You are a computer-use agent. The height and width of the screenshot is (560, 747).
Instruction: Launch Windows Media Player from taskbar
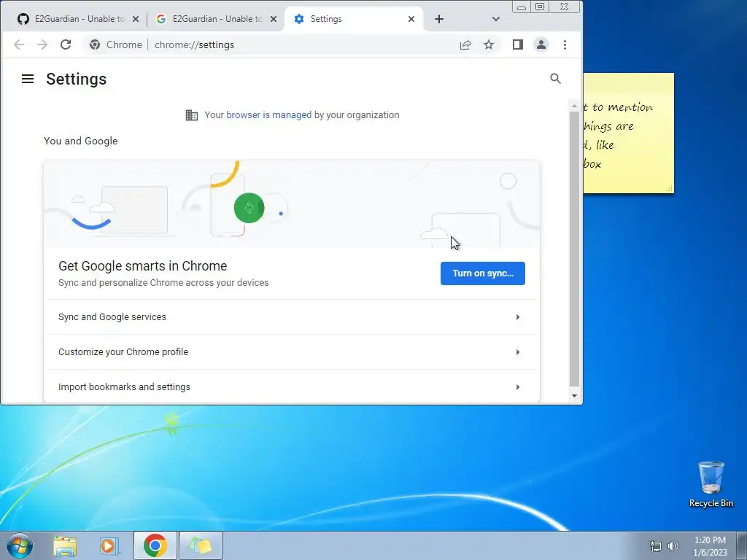[x=109, y=545]
